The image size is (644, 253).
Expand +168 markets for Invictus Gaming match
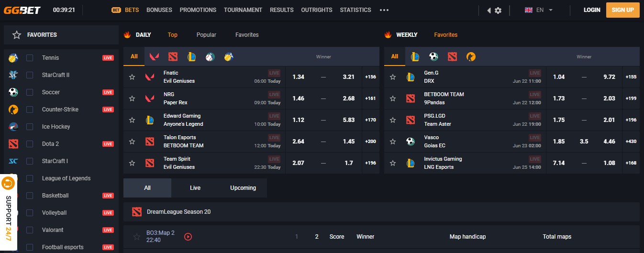631,163
